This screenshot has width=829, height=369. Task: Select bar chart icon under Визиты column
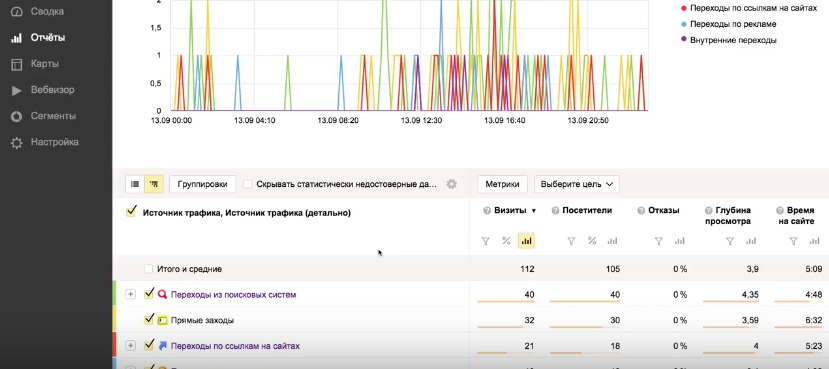pyautogui.click(x=526, y=241)
